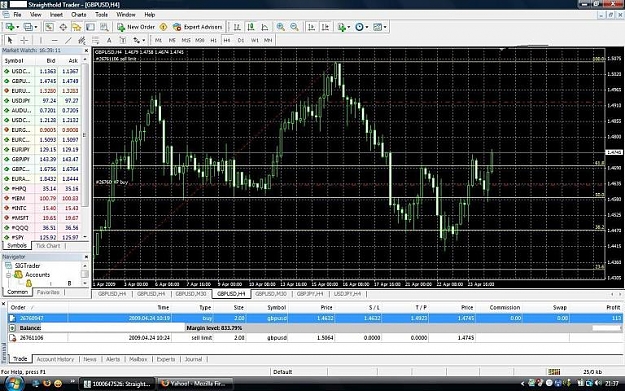Toggle the Terminal window icon

90,27
